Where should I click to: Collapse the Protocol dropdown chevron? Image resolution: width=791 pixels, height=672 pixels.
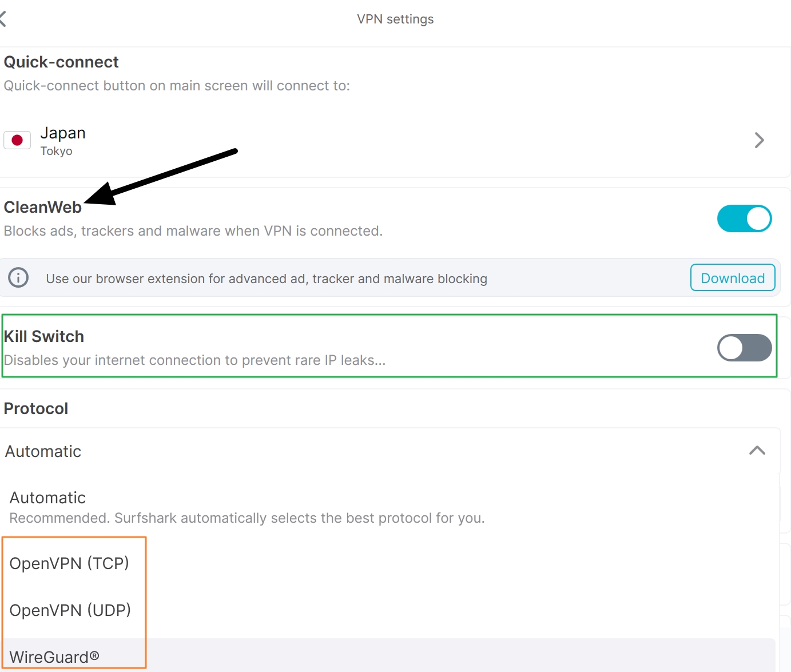pos(757,451)
